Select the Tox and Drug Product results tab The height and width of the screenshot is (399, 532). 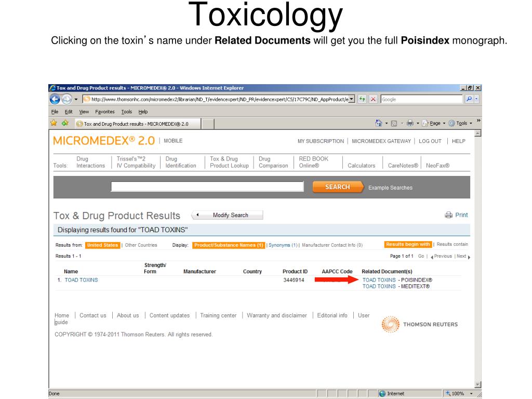138,124
